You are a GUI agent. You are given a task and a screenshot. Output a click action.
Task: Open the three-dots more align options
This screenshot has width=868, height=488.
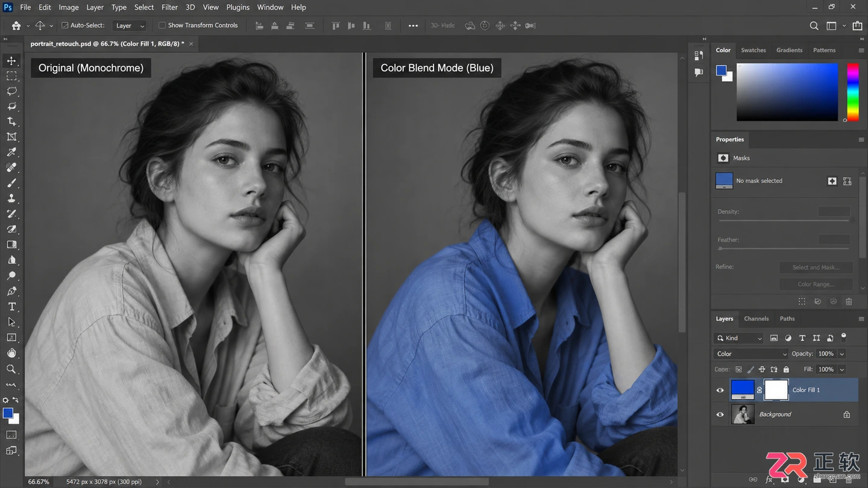click(x=413, y=25)
